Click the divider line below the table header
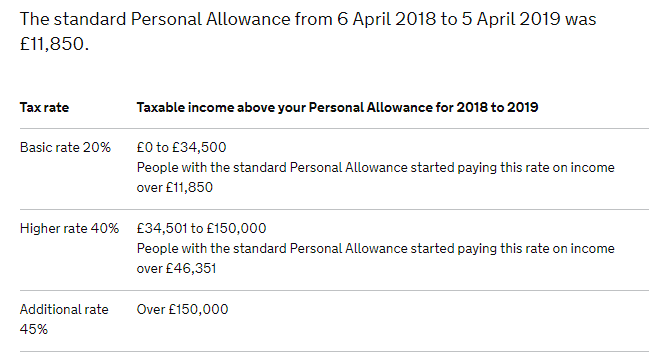The image size is (659, 364). (334, 129)
